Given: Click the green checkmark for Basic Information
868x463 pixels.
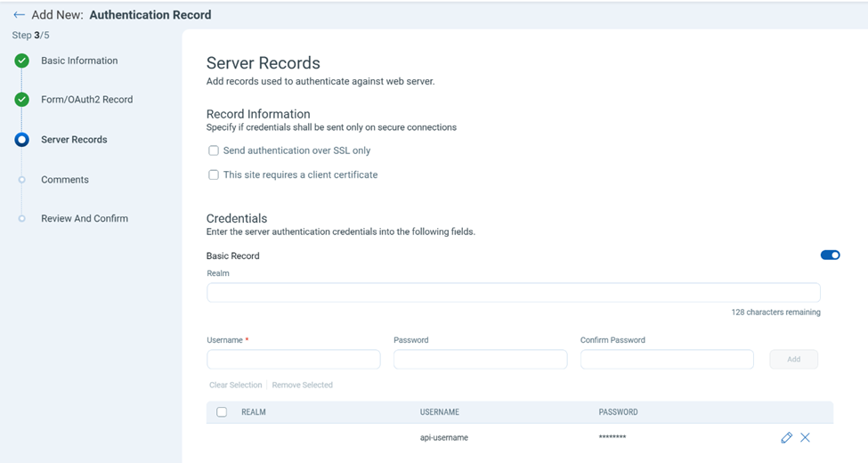Looking at the screenshot, I should tap(21, 61).
